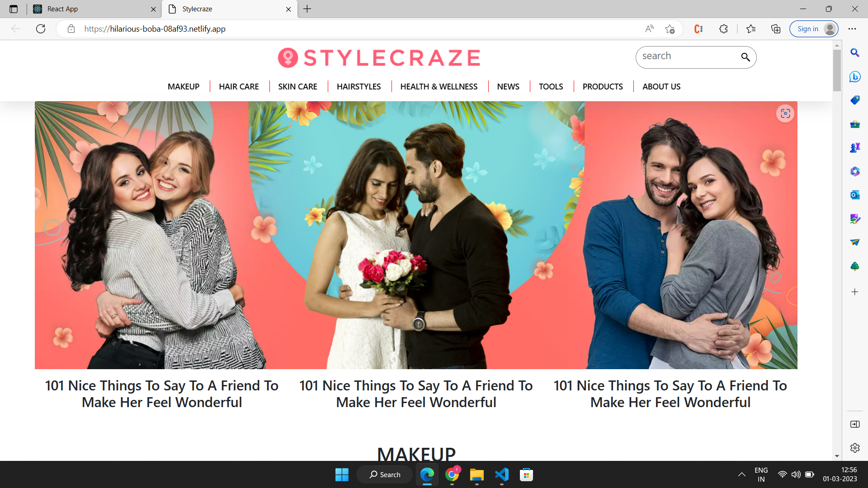Image resolution: width=868 pixels, height=488 pixels.
Task: Open the browser Extensions puzzle icon
Action: [x=723, y=29]
